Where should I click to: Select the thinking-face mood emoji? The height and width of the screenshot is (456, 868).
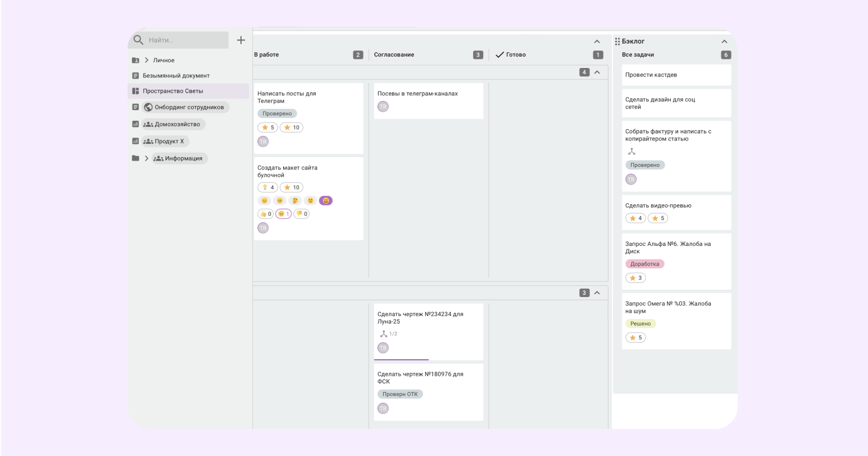[295, 200]
